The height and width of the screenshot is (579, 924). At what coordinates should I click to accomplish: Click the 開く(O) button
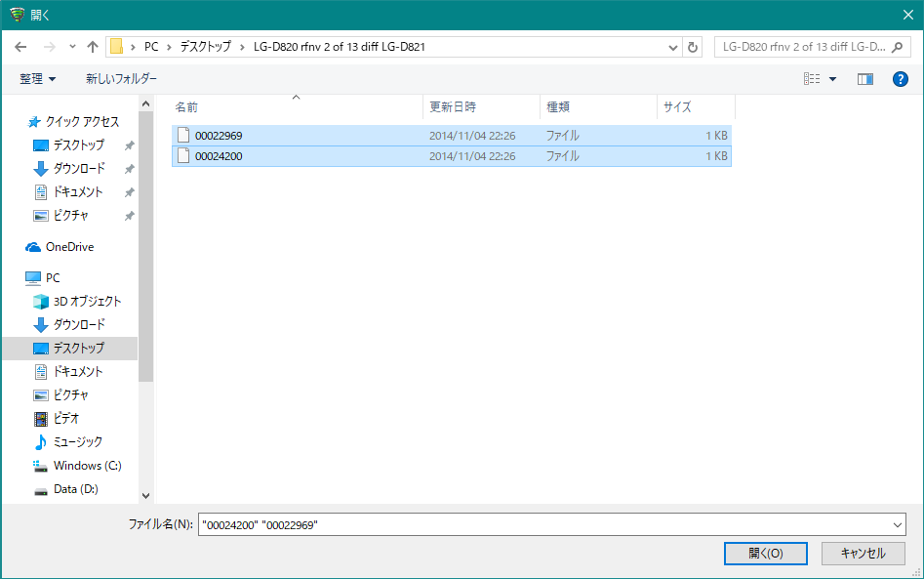point(766,553)
